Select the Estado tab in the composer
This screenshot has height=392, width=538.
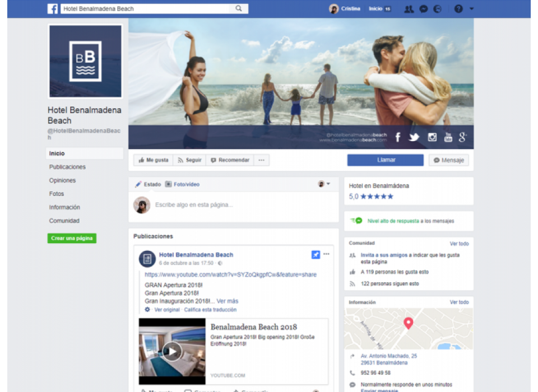click(148, 184)
